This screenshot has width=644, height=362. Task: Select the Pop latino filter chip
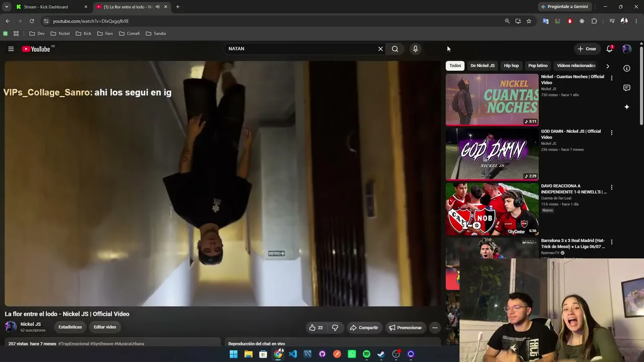(538, 65)
